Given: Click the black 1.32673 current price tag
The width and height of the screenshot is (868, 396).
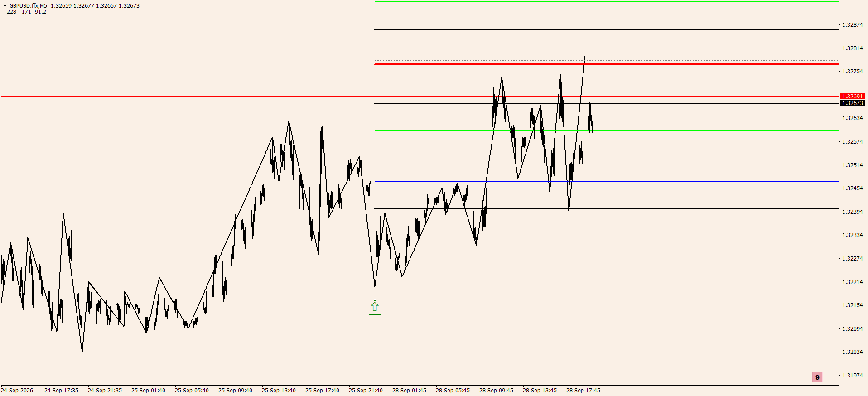Looking at the screenshot, I should (852, 103).
